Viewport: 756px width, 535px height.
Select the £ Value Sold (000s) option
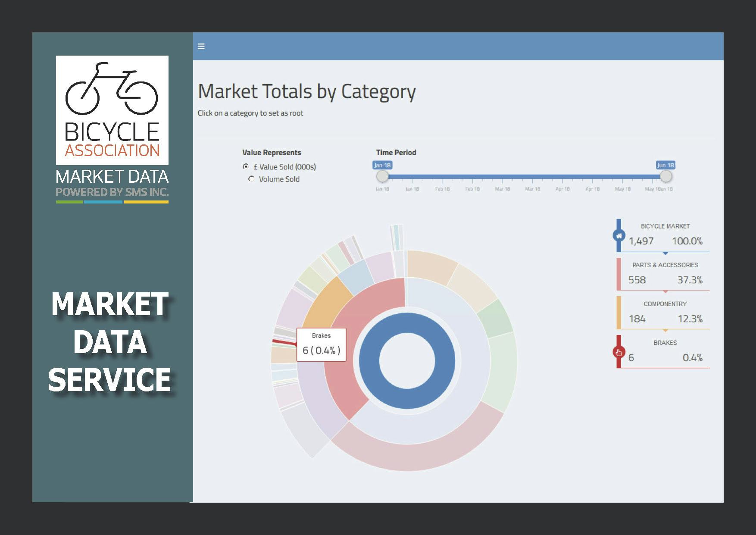246,166
